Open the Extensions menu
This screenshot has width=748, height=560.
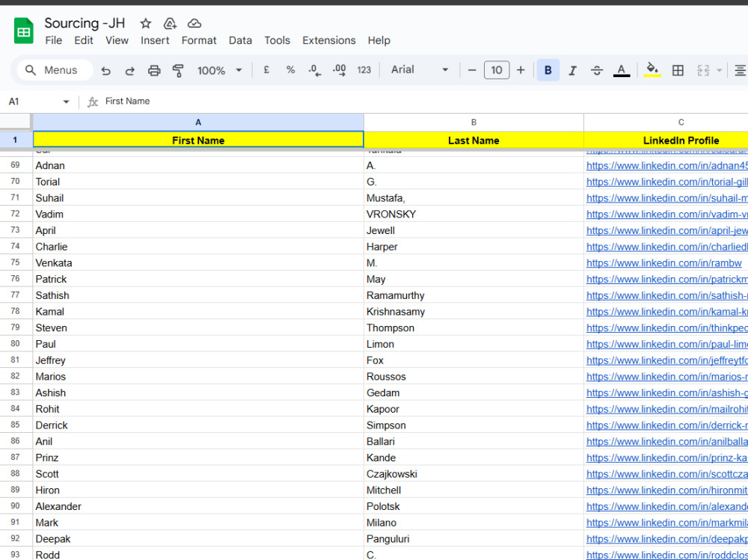pyautogui.click(x=329, y=40)
